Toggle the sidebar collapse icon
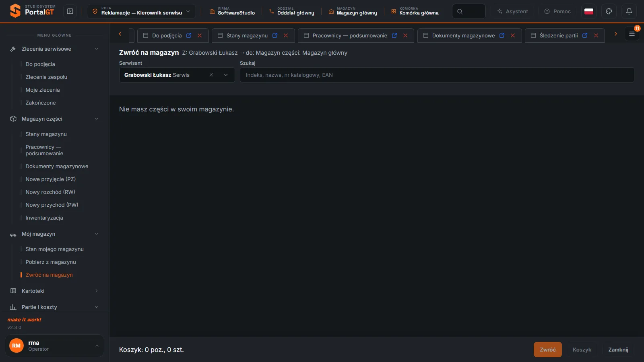The width and height of the screenshot is (644, 362). click(70, 11)
